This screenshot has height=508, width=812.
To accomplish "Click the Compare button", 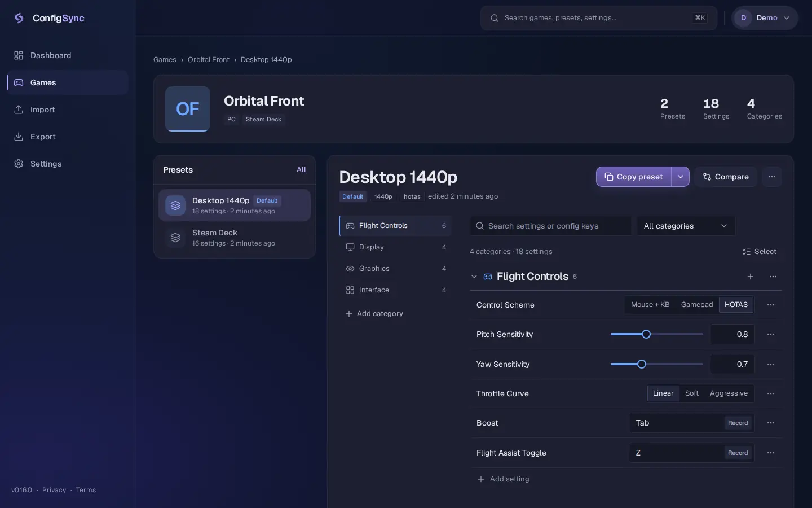I will pyautogui.click(x=726, y=177).
